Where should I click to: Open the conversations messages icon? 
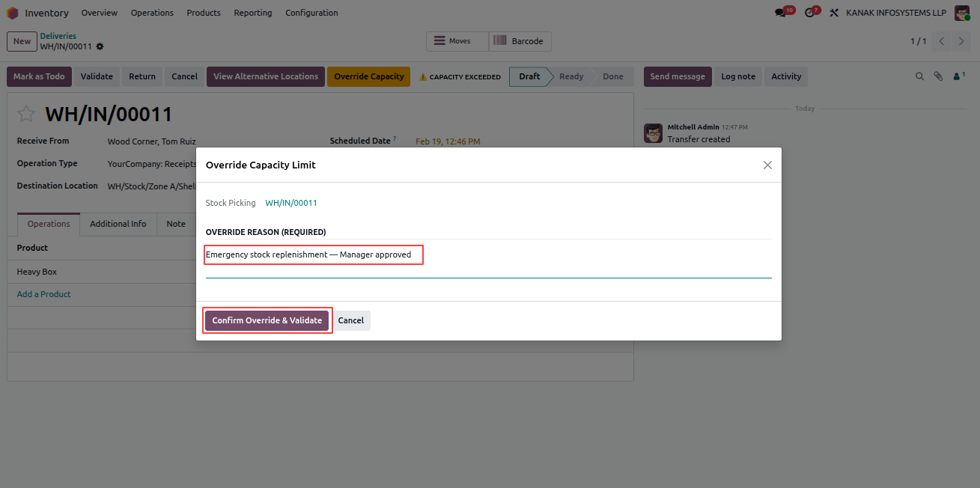(x=781, y=13)
